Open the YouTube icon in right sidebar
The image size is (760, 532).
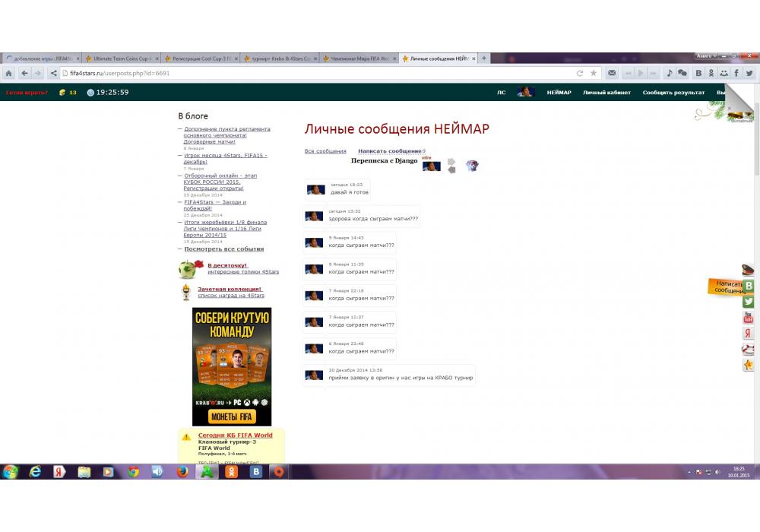point(748,317)
